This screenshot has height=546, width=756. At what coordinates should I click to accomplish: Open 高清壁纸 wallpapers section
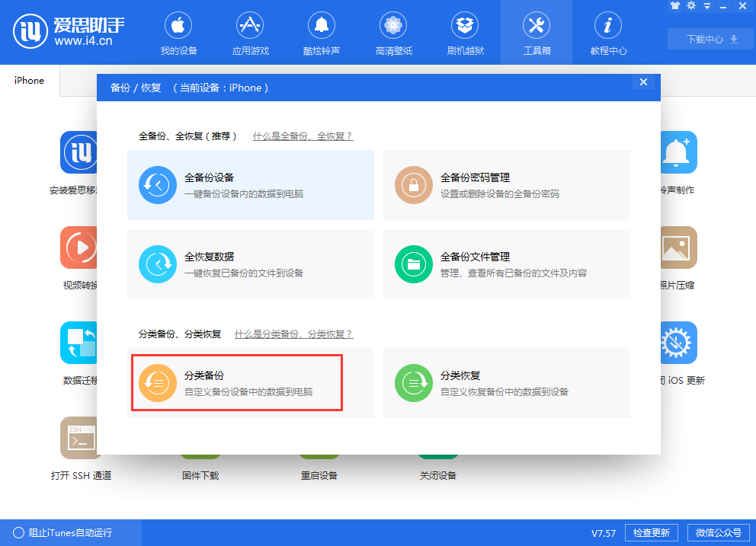393,34
